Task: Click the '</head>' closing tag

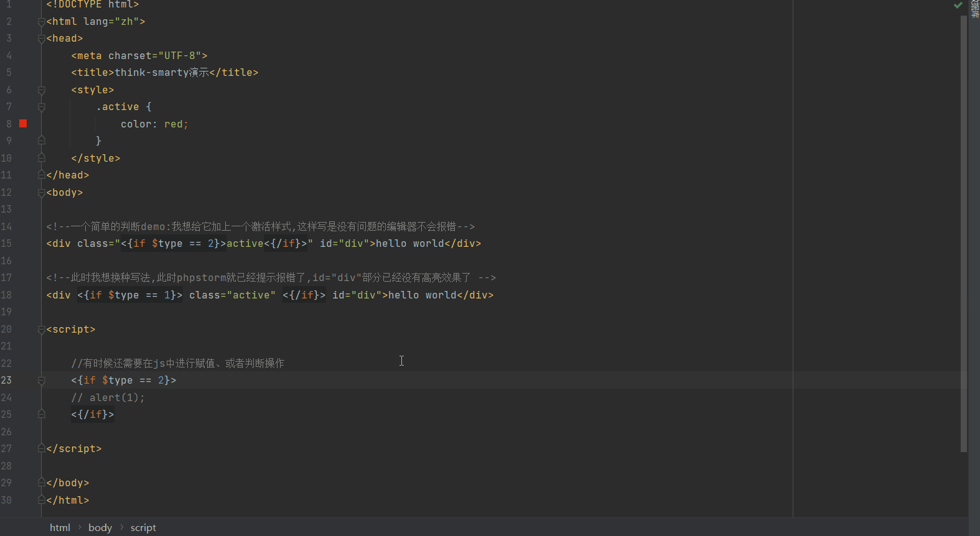Action: (68, 175)
